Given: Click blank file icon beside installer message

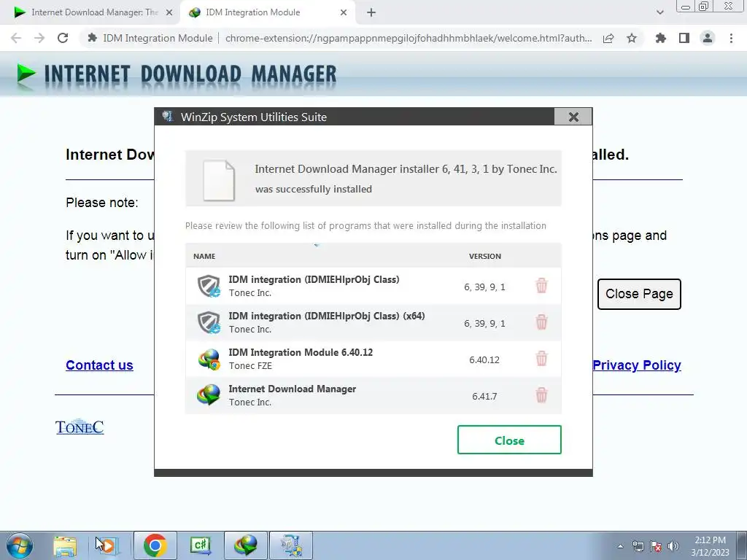Looking at the screenshot, I should [x=219, y=181].
